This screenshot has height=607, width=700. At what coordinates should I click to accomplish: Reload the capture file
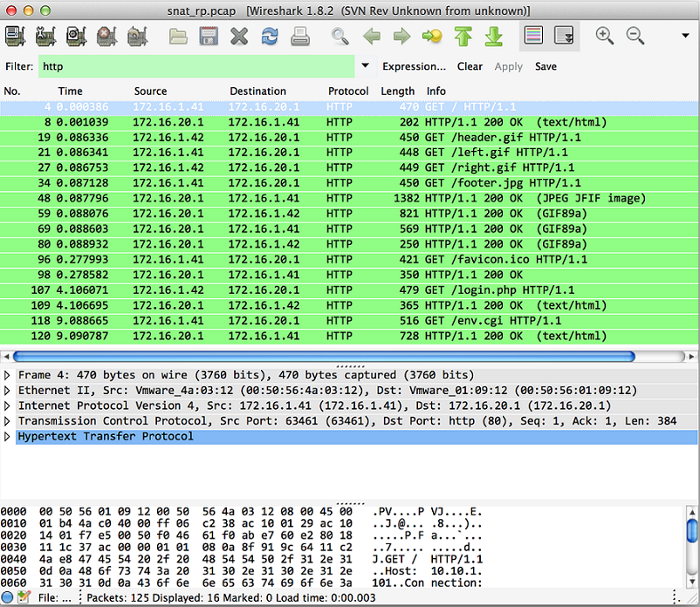tap(270, 37)
